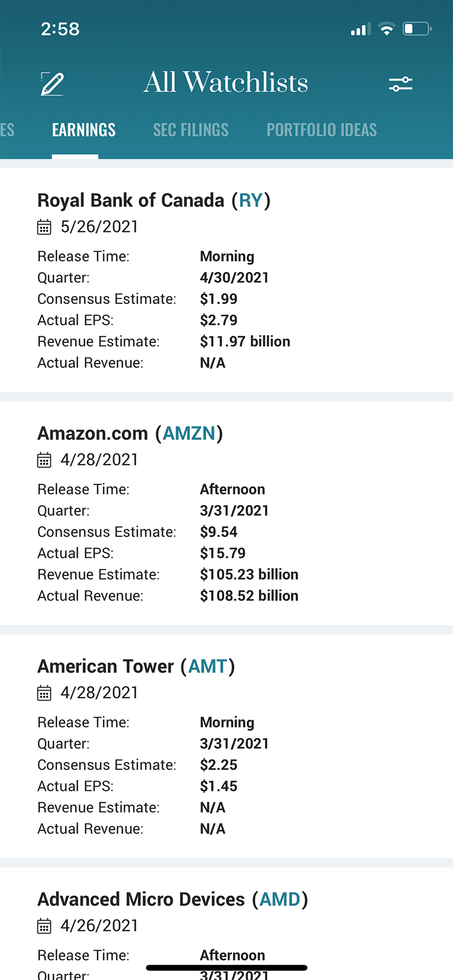
Task: Tap the edit watchlist pencil icon
Action: click(52, 84)
